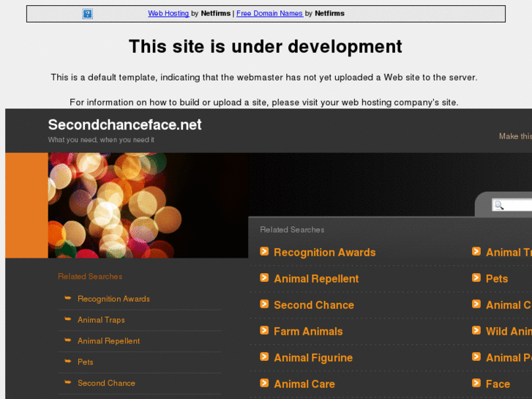
Task: Click arrow bullet beside sidebar Pets
Action: point(68,361)
